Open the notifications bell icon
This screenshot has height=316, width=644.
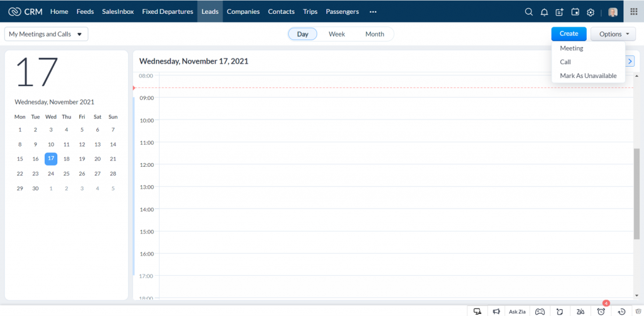(x=544, y=12)
